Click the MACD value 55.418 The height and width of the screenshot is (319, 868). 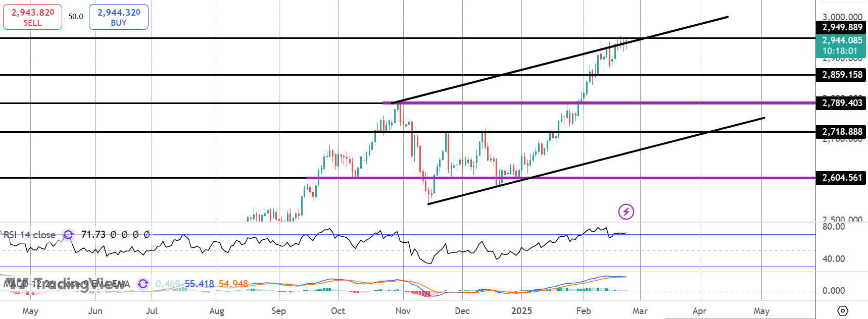199,284
